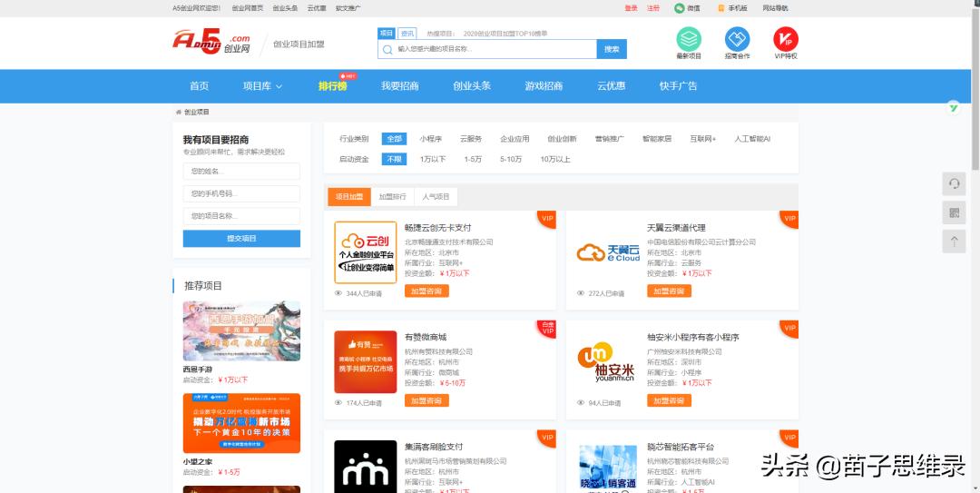Click 加盟咨询 for 畅捷云创无卡支付
The image size is (980, 493).
426,291
